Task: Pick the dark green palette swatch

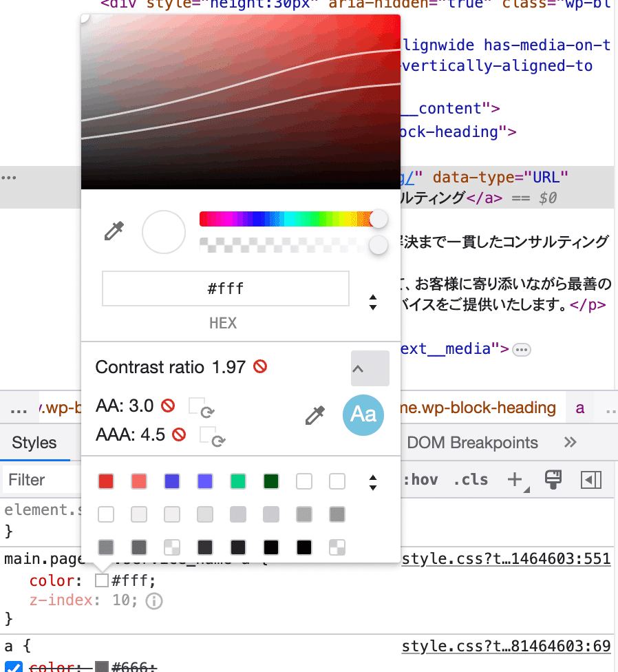Action: (270, 481)
